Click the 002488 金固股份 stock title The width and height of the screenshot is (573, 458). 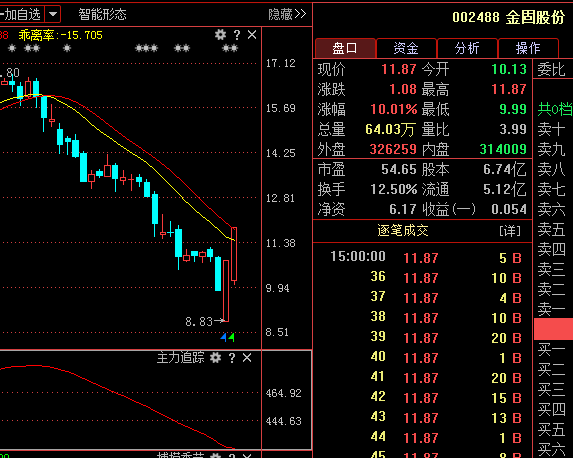(x=508, y=17)
